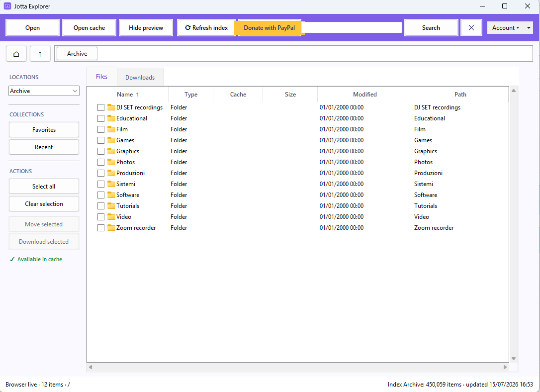Click the Film folder icon
Image resolution: width=540 pixels, height=392 pixels.
111,129
